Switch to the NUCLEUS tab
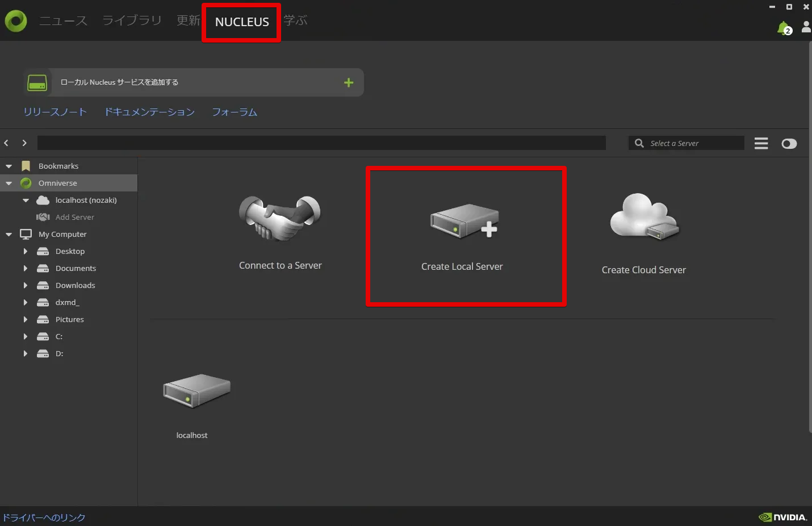The image size is (812, 526). click(242, 22)
